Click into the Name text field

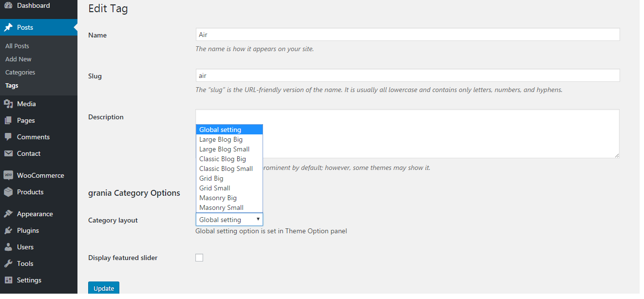point(407,35)
